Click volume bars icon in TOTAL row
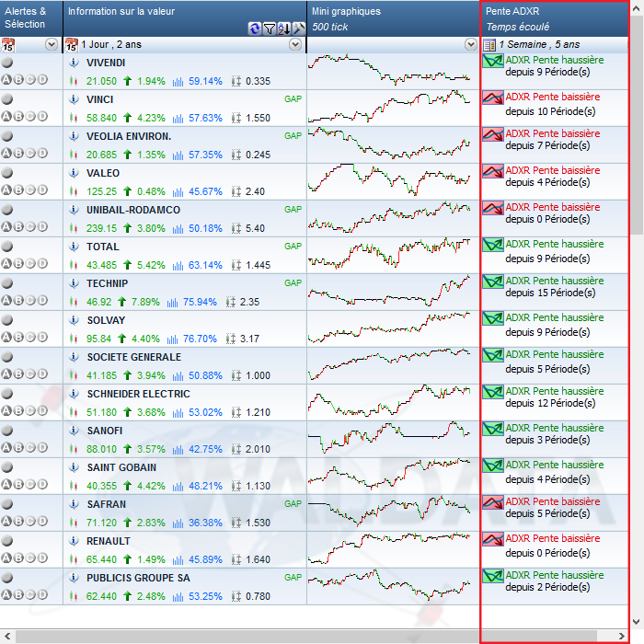644x644 pixels. 178,265
